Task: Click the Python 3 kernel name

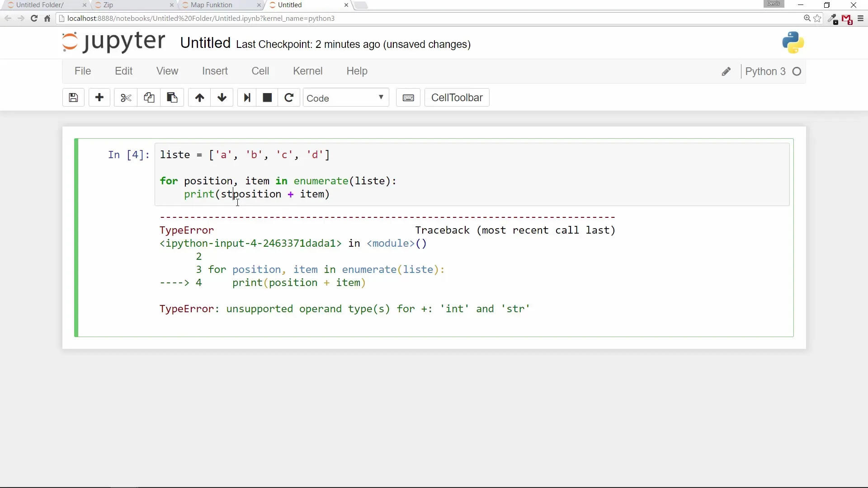Action: tap(765, 71)
